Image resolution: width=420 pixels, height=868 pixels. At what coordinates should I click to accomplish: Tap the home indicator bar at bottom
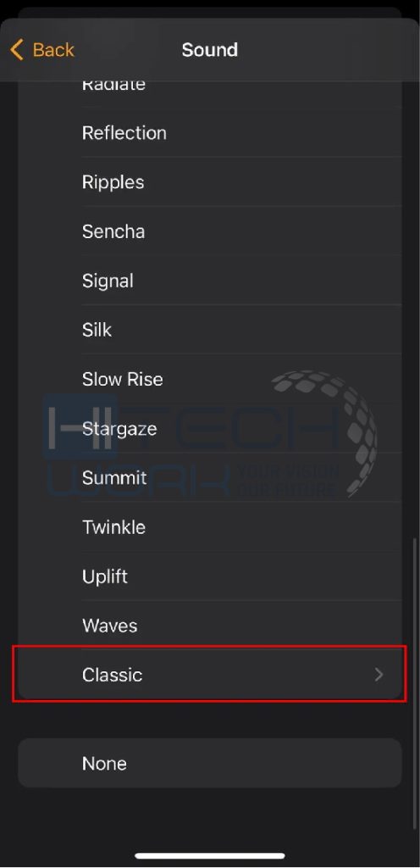tap(210, 856)
